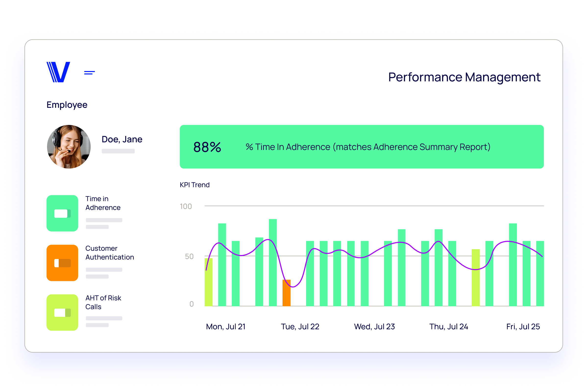Click the 88% adherence value
This screenshot has width=588, height=392.
click(x=207, y=147)
